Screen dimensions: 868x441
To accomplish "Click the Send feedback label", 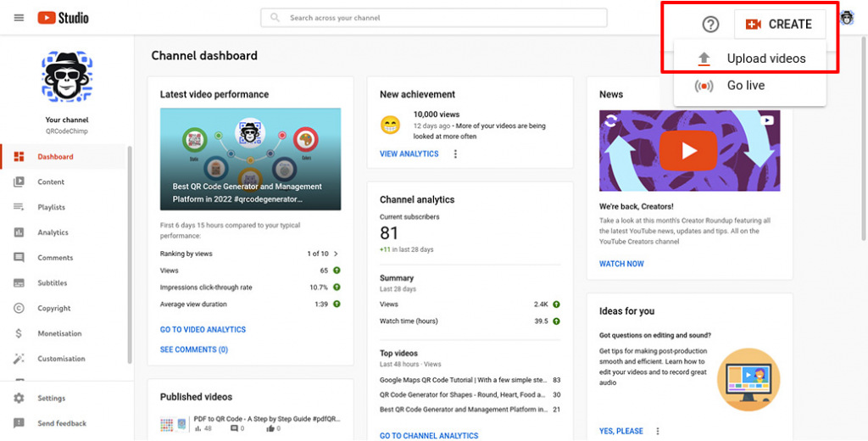I will pos(62,423).
